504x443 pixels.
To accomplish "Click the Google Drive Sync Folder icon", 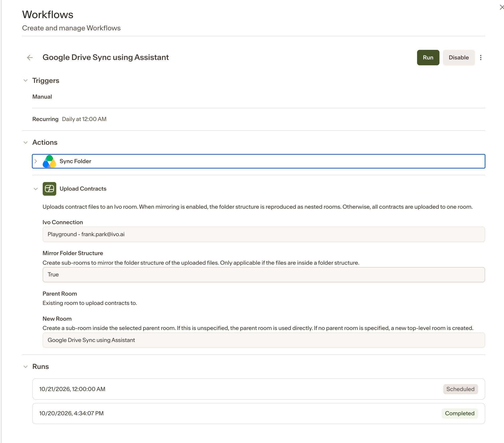I will (49, 161).
